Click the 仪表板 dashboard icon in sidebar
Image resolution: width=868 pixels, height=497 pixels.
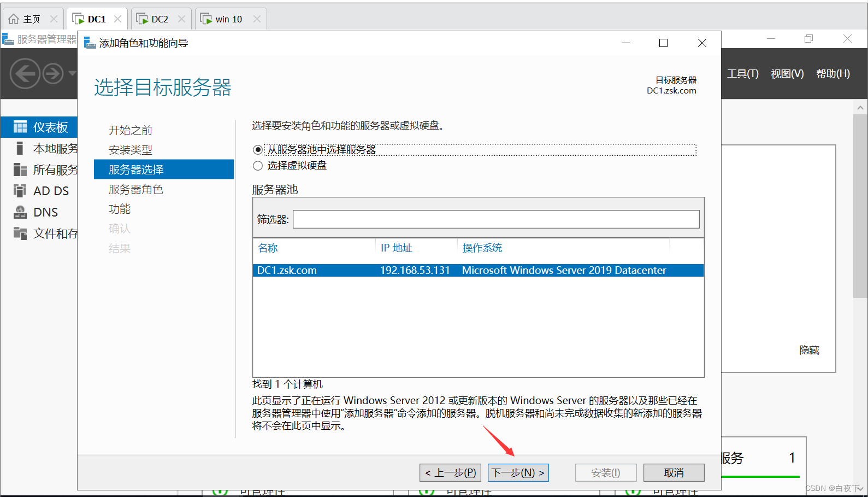coord(20,127)
